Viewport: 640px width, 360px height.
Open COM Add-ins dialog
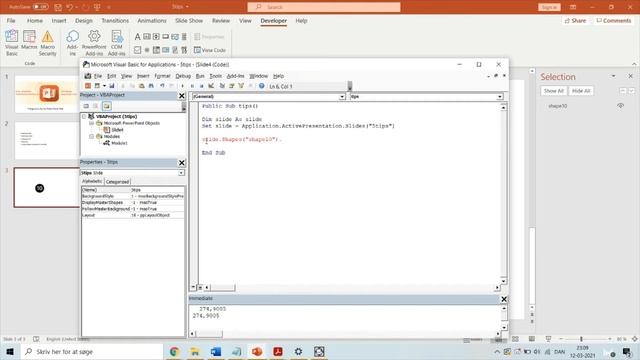pos(117,43)
